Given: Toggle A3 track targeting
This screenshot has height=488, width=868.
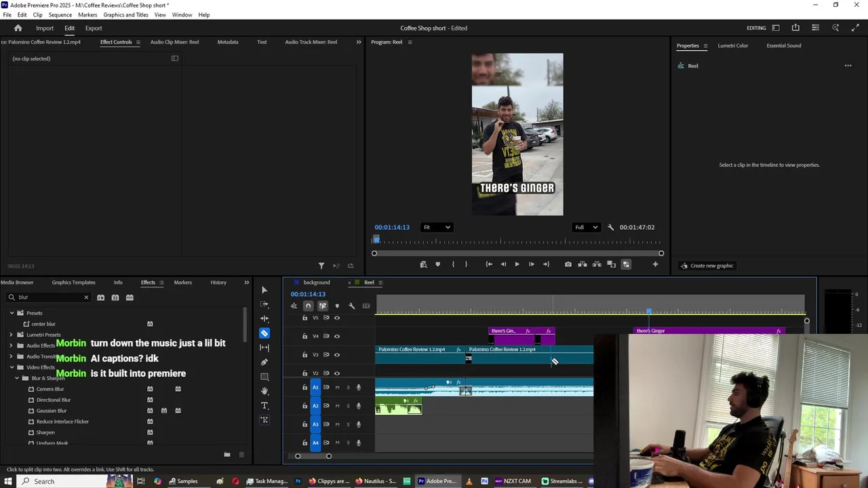Looking at the screenshot, I should [x=315, y=424].
